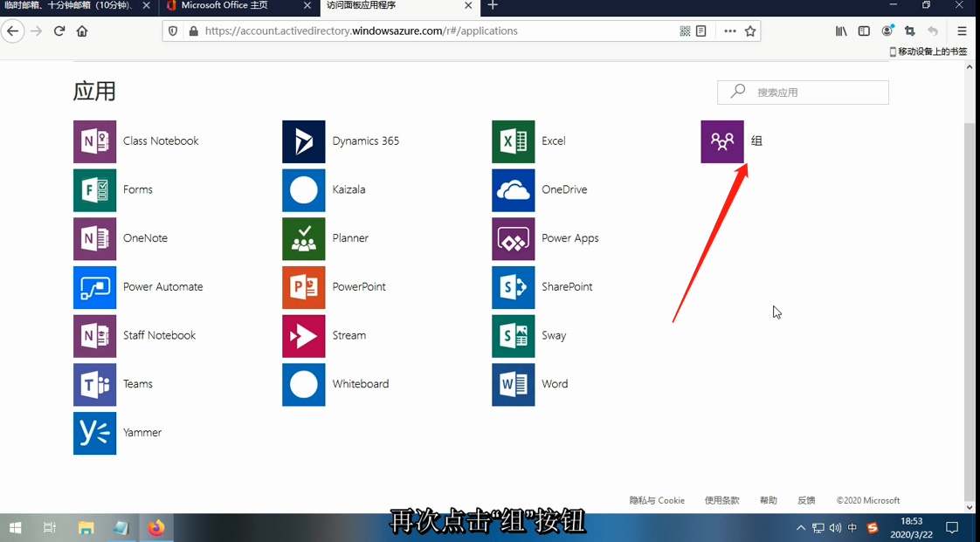Click the tracking protection shield icon
The image size is (980, 542).
(174, 31)
